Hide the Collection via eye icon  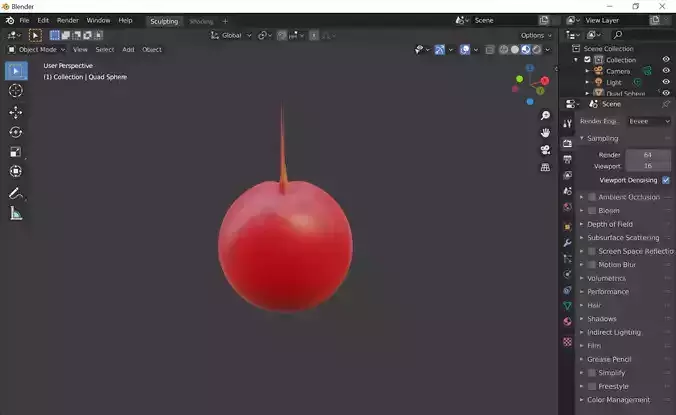click(666, 59)
